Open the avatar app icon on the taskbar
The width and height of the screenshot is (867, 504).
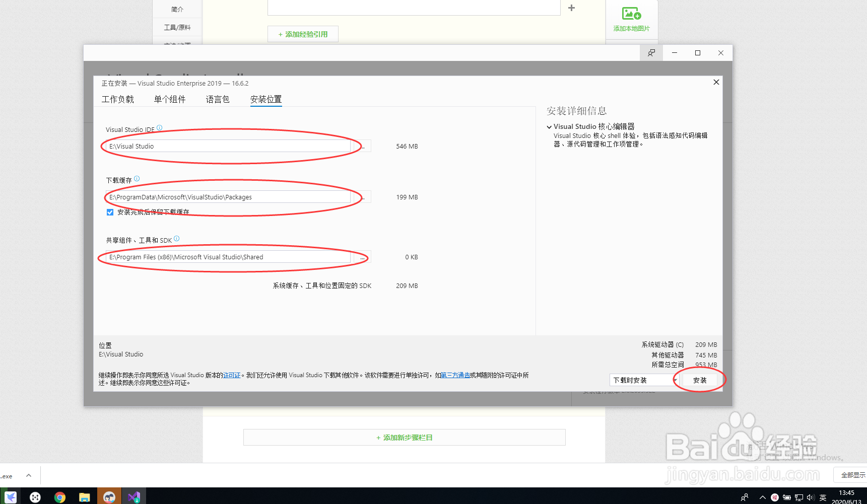point(109,497)
